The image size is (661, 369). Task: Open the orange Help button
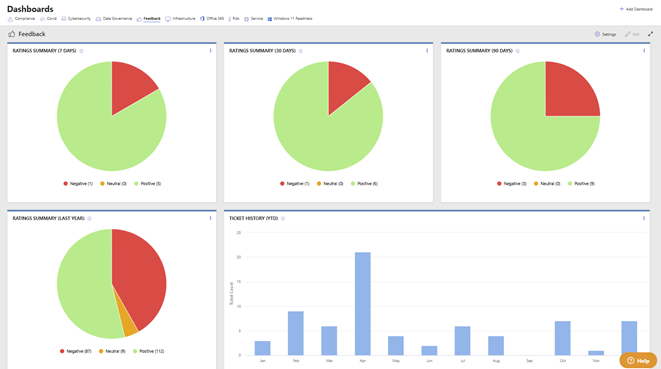[638, 360]
